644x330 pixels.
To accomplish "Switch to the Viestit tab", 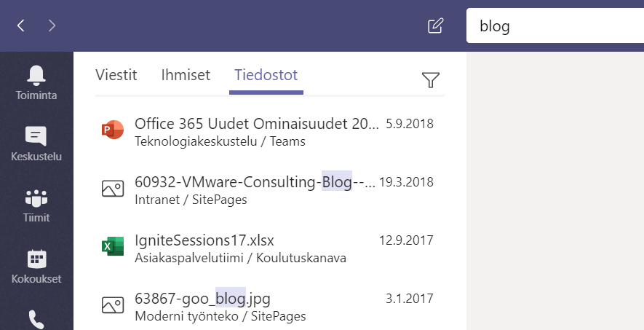I will [116, 74].
